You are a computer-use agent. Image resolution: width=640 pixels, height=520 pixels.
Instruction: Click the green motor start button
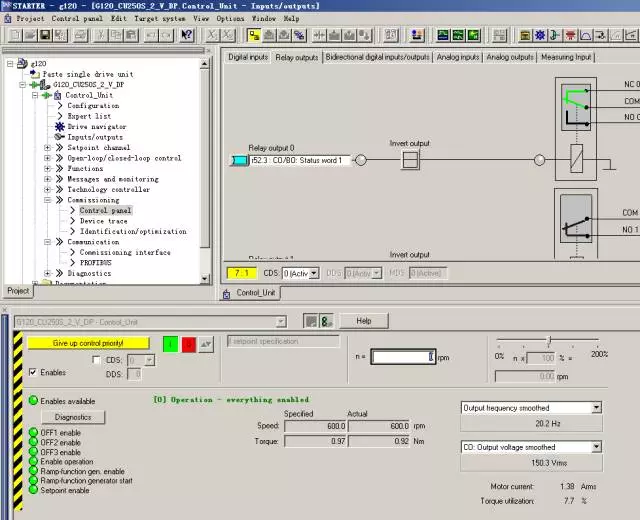[171, 344]
